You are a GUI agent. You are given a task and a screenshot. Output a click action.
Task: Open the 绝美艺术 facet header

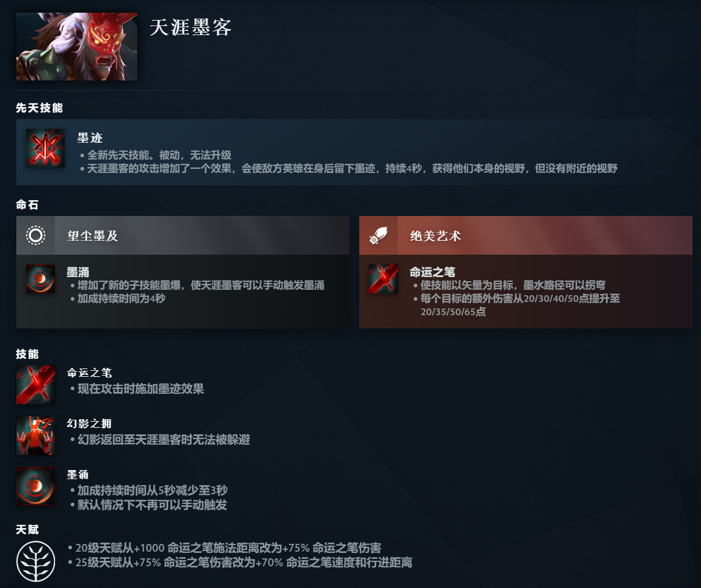[526, 235]
